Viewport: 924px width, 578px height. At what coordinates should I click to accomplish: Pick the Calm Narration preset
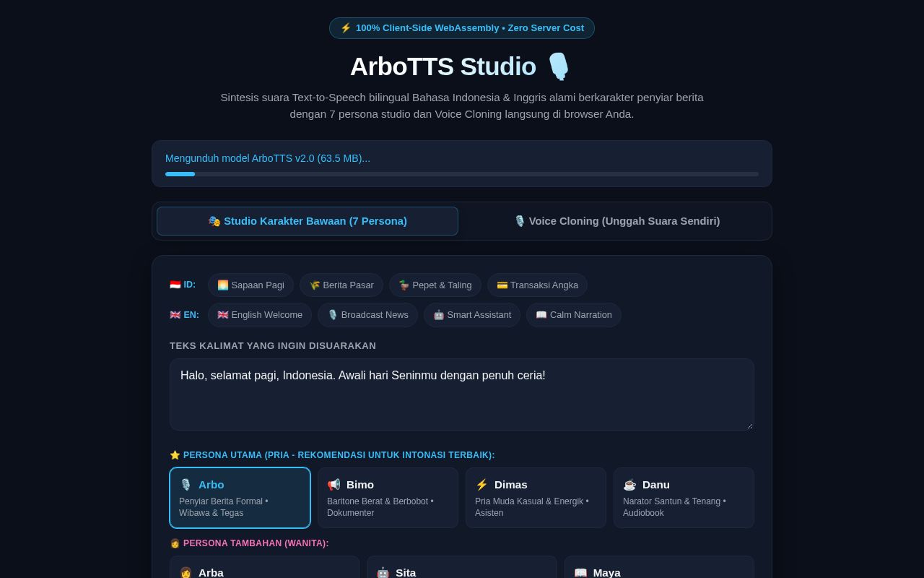tap(574, 315)
